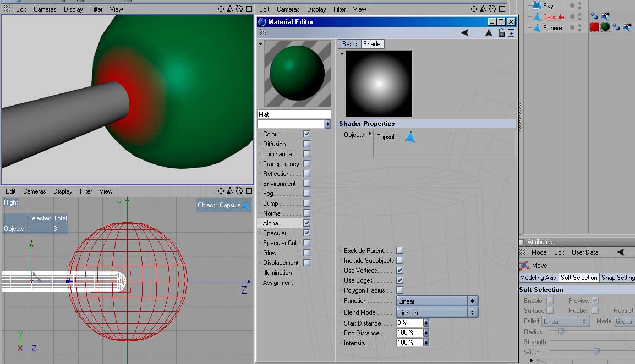Open Mode dropdown set to Group
The image size is (635, 364).
point(625,321)
